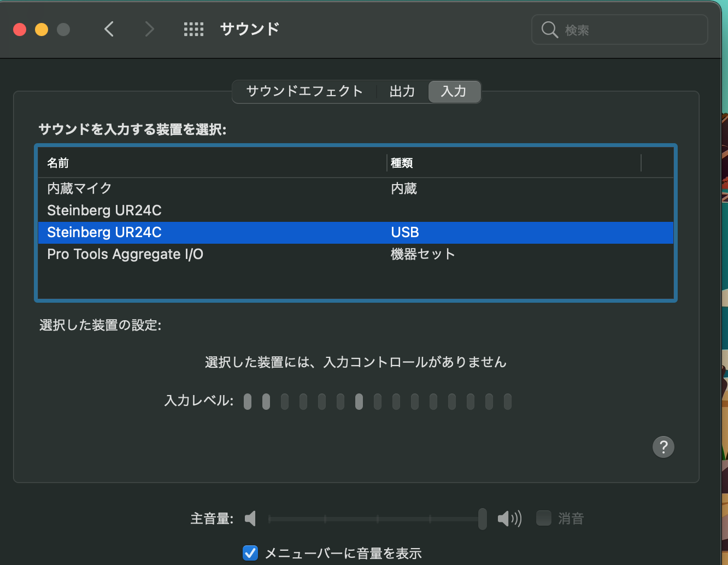This screenshot has height=565, width=728.
Task: Switch to the サウンドエフェクト tab
Action: [x=304, y=91]
